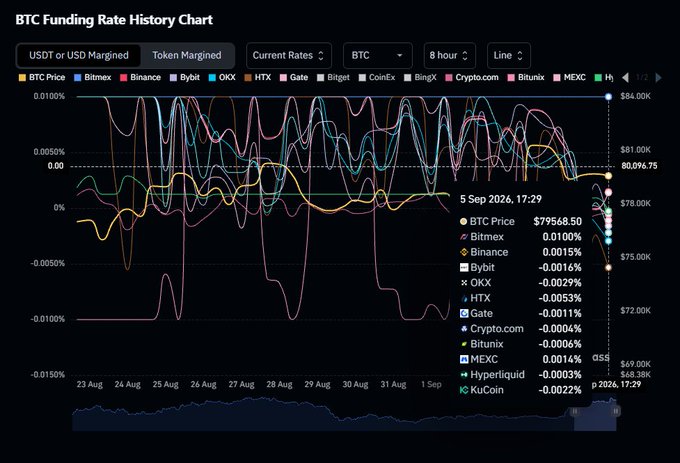
Task: Click the 80,096.75 price axis label
Action: (x=639, y=166)
